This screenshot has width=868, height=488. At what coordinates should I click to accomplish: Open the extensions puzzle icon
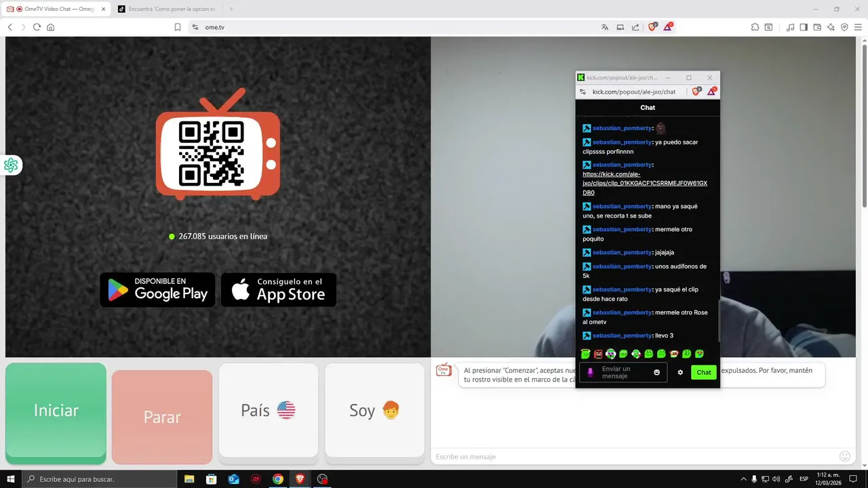(x=755, y=27)
